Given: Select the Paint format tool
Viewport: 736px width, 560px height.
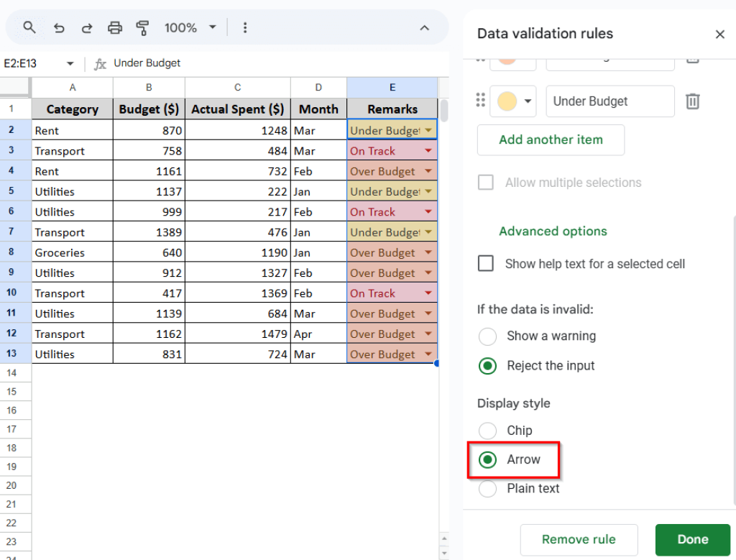Looking at the screenshot, I should tap(142, 27).
